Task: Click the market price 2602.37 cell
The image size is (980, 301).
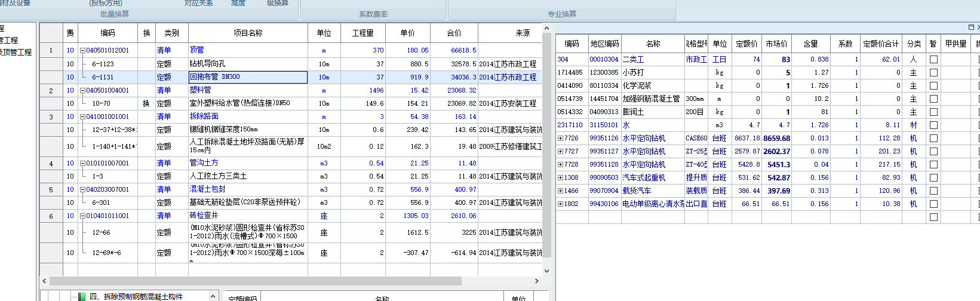Action: click(x=777, y=151)
